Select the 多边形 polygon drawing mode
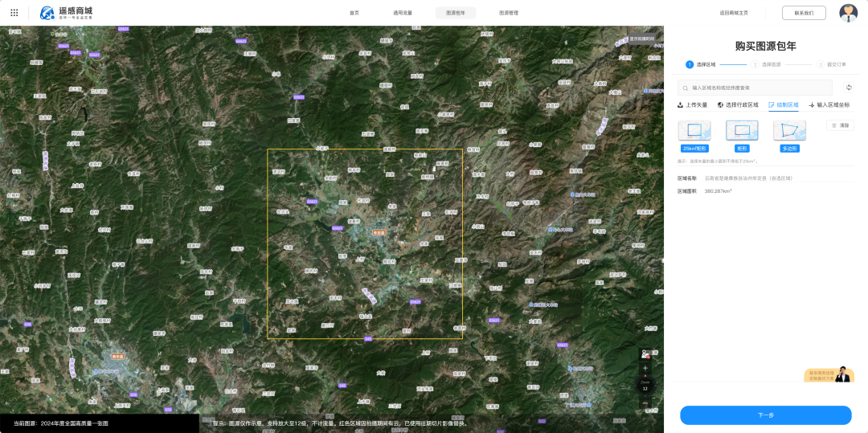 (789, 136)
